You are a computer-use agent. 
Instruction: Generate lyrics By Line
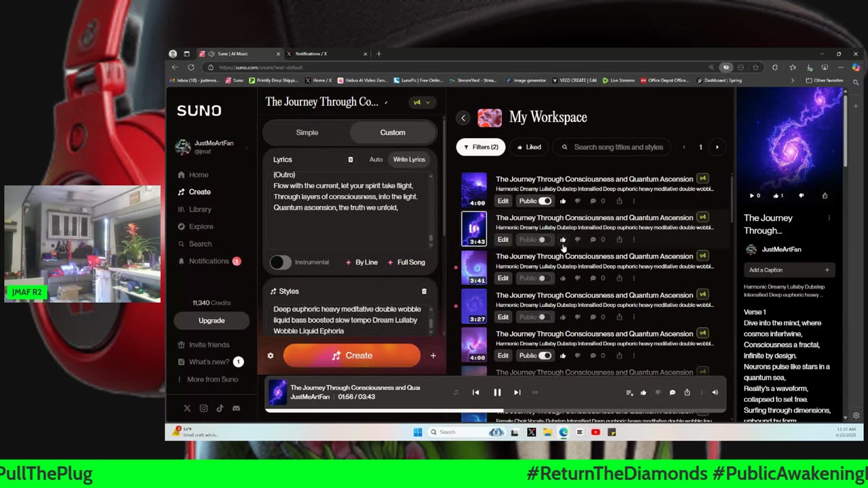361,262
